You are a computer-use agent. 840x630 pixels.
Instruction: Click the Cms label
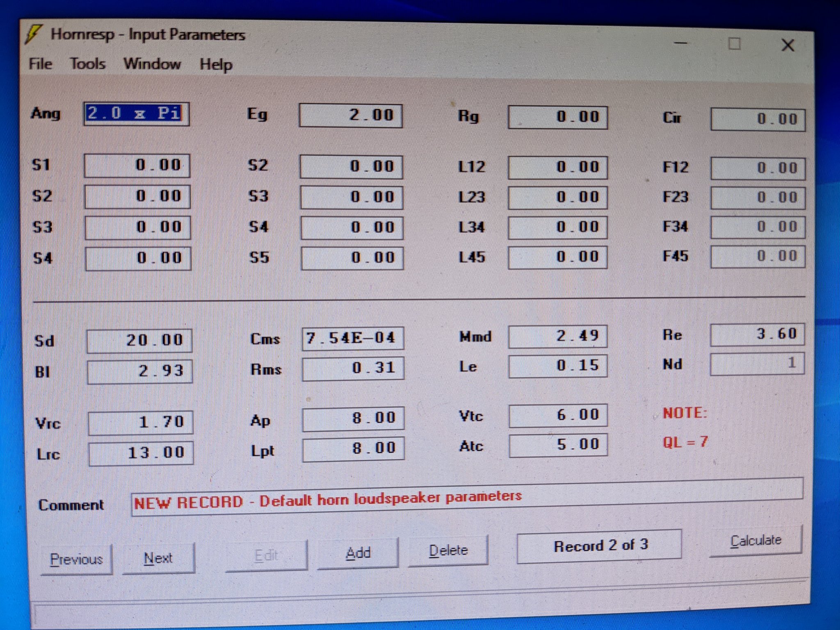[265, 339]
